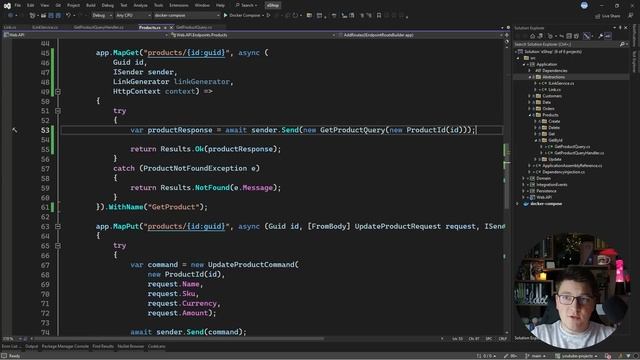
Task: Open the Debug configuration dropdown
Action: 102,16
